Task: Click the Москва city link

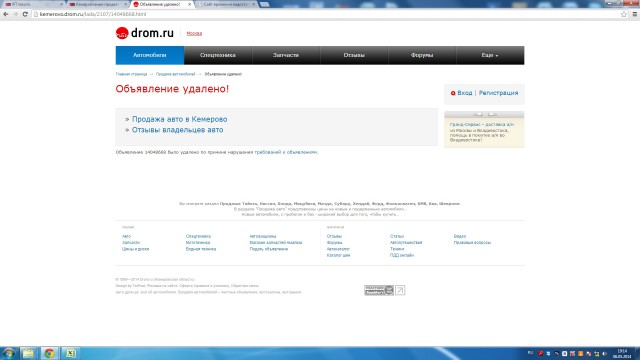Action: [x=194, y=33]
